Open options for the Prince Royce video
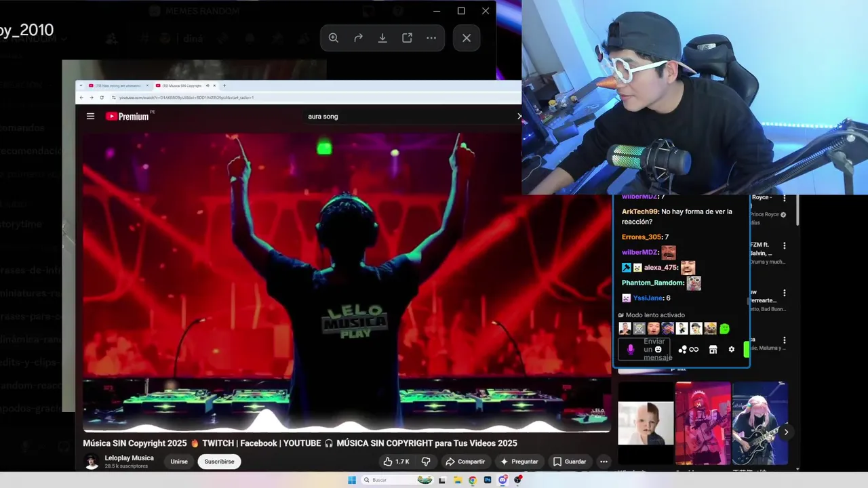The width and height of the screenshot is (868, 488). (x=785, y=198)
